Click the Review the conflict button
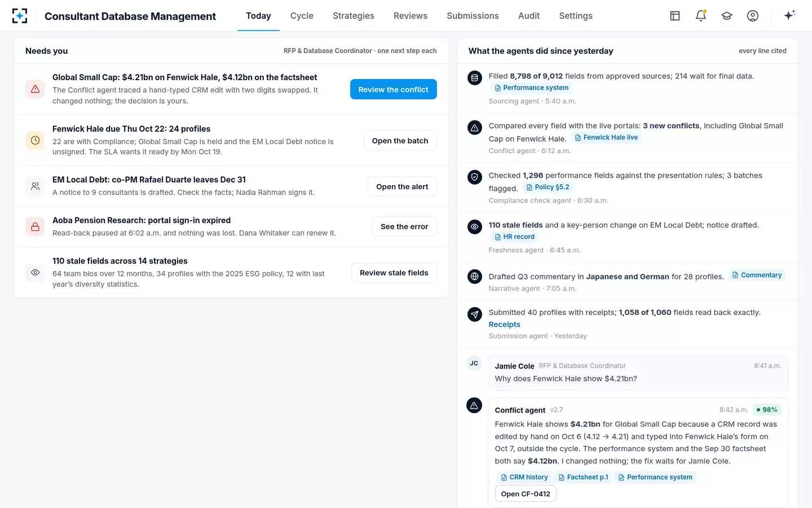The width and height of the screenshot is (812, 508). (x=394, y=89)
